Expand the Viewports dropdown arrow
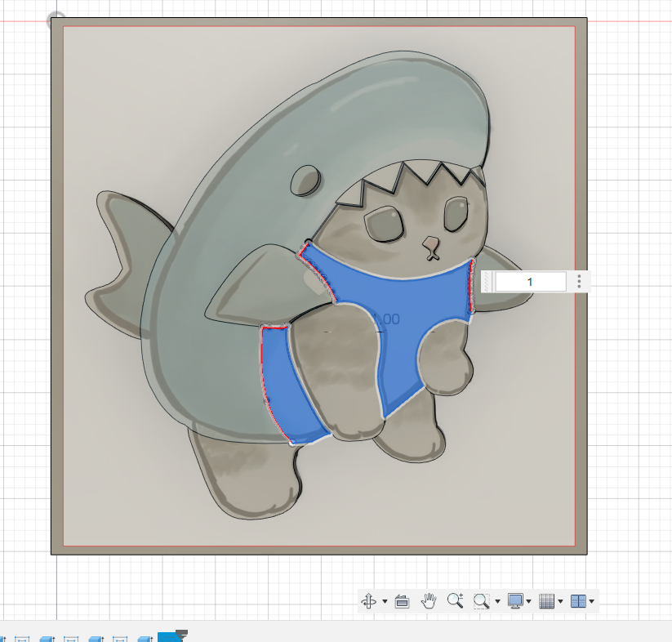This screenshot has height=642, width=672. click(x=590, y=602)
